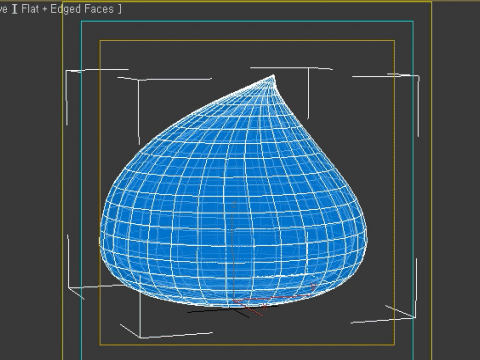This screenshot has height=360, width=480.
Task: Click the inner top-left selection bracket corner
Action: [138, 80]
